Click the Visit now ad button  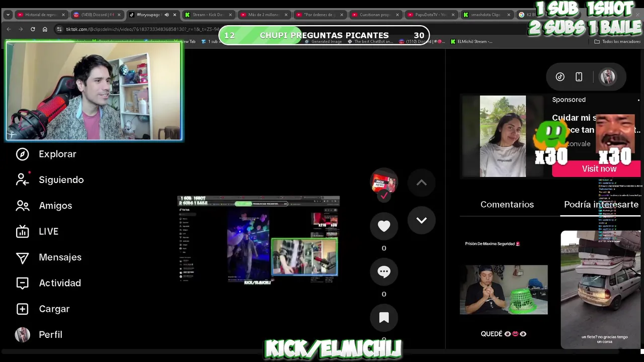tap(597, 169)
